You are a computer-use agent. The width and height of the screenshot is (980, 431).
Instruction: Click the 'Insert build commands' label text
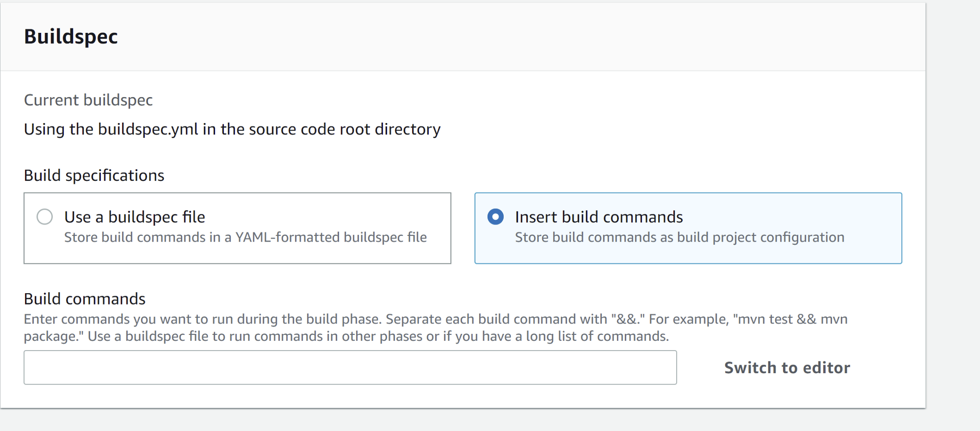pos(599,217)
